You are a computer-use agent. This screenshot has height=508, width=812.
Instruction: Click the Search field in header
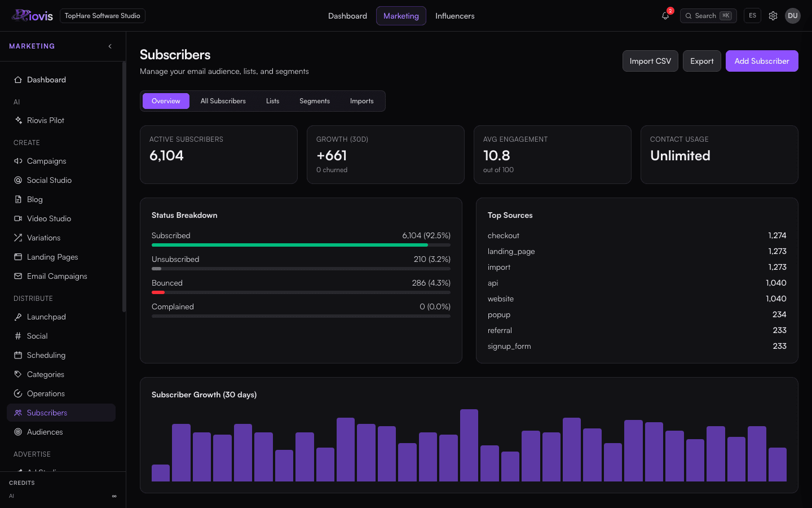coord(708,16)
